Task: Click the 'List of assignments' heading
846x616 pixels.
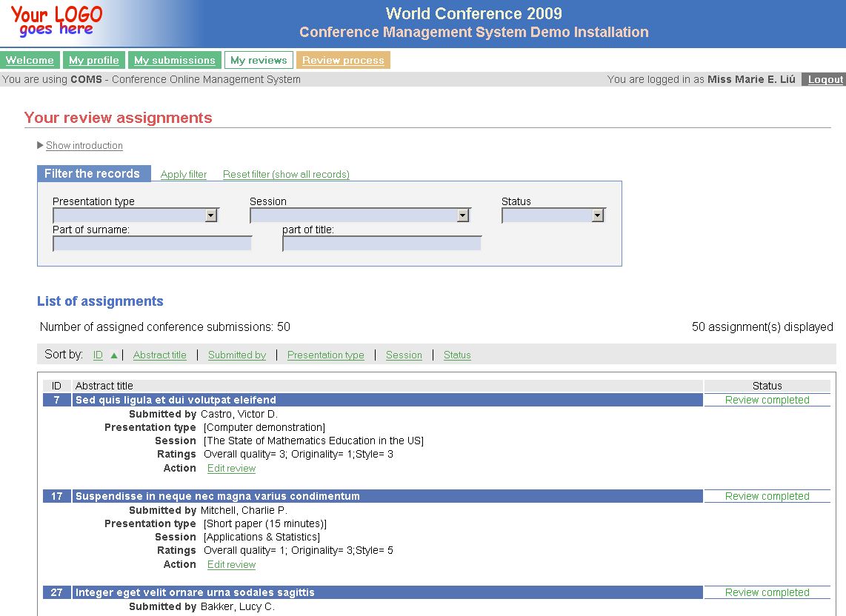Action: click(x=100, y=301)
